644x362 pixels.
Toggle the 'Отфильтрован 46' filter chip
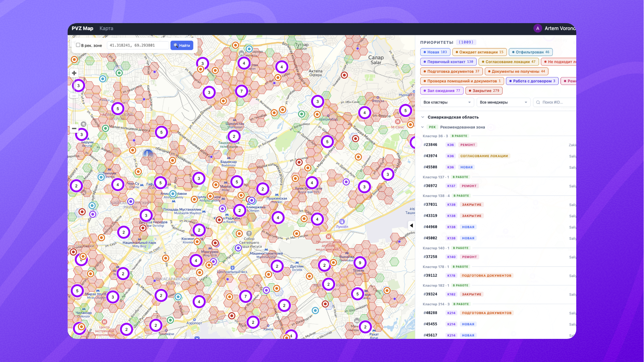tap(531, 52)
